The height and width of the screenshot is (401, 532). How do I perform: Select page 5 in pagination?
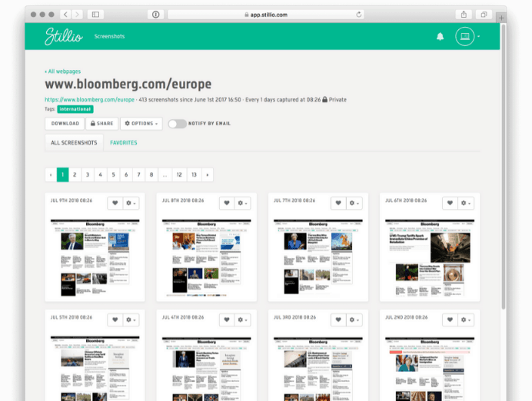113,175
